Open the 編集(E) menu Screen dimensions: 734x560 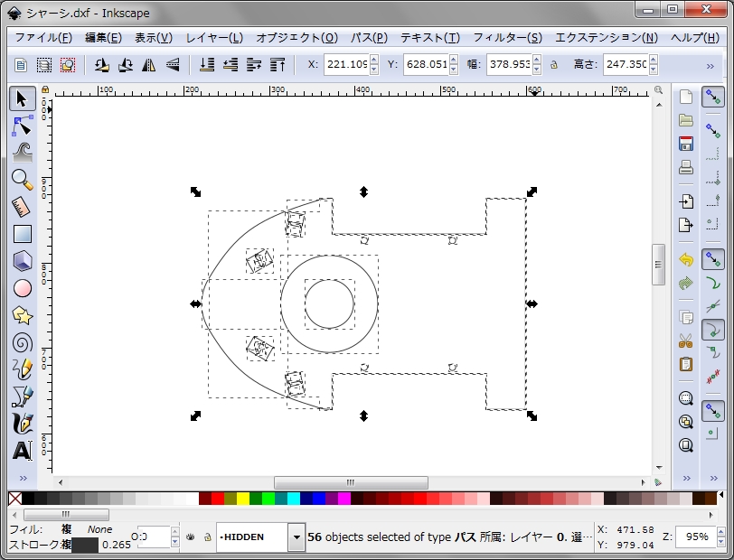coord(103,38)
